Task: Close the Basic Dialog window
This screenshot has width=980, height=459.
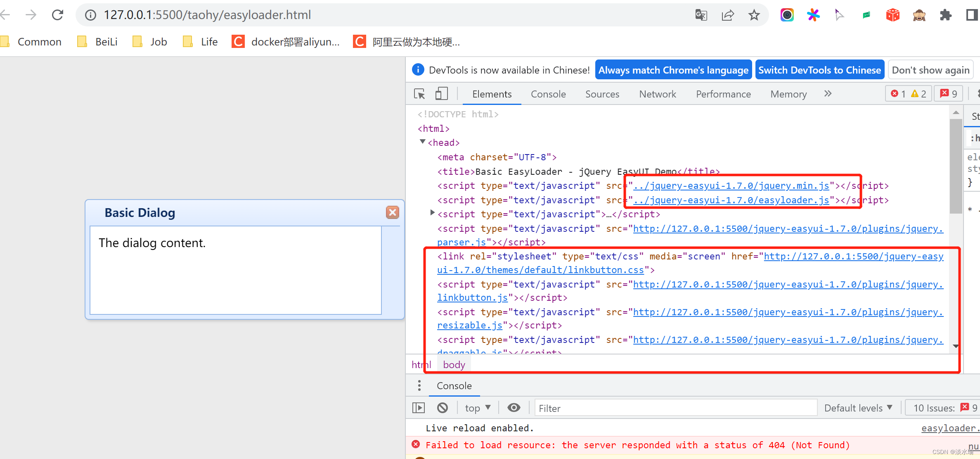Action: click(392, 212)
